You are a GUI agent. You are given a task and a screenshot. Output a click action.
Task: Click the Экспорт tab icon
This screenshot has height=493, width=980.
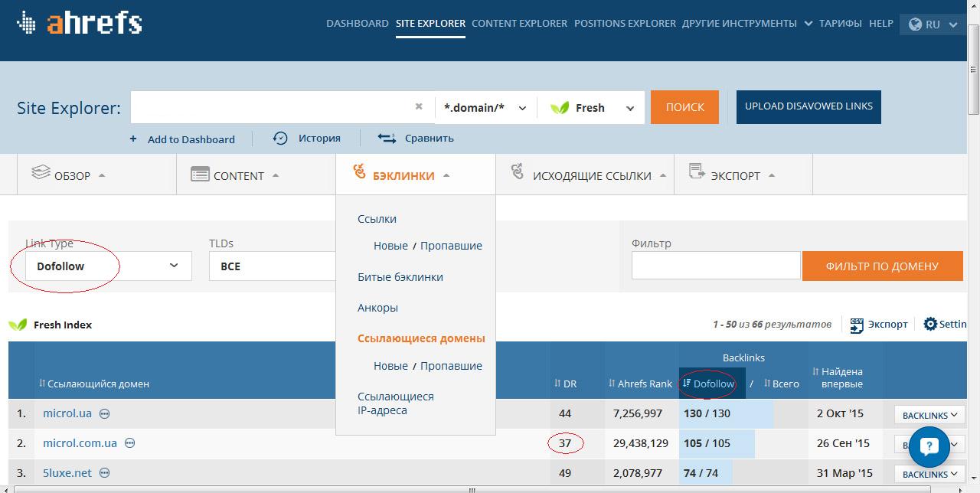(x=697, y=171)
